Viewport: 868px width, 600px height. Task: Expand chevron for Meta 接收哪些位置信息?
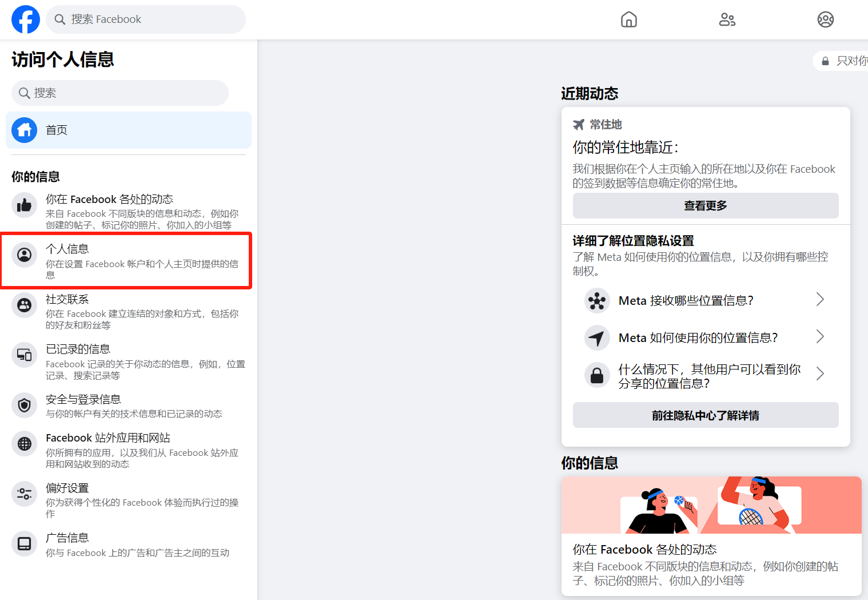tap(820, 299)
